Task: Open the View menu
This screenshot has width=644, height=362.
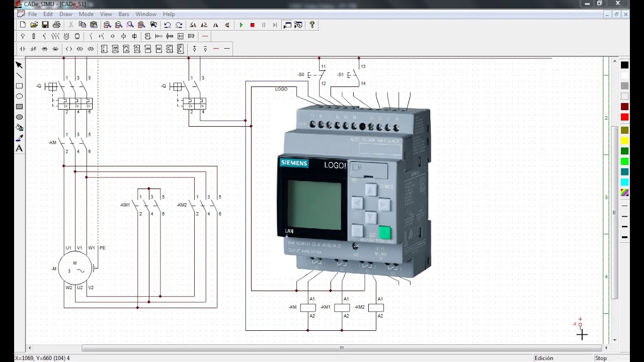Action: (106, 14)
